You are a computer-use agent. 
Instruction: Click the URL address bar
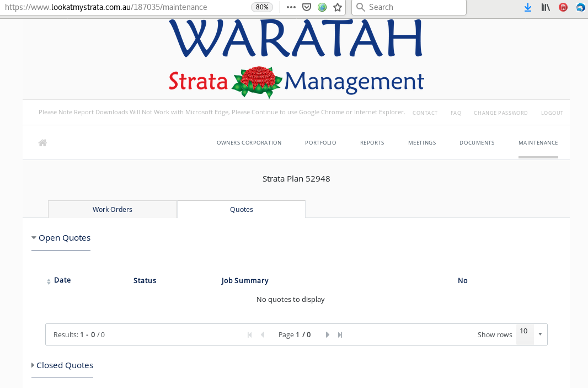[x=126, y=7]
